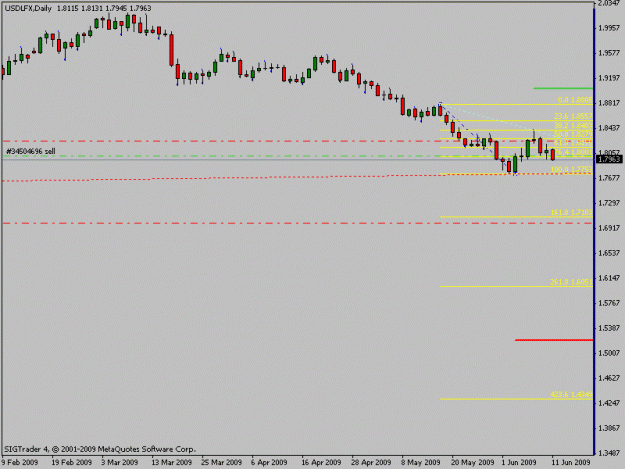Click the USDLFX,Daily chart title text

click(28, 8)
